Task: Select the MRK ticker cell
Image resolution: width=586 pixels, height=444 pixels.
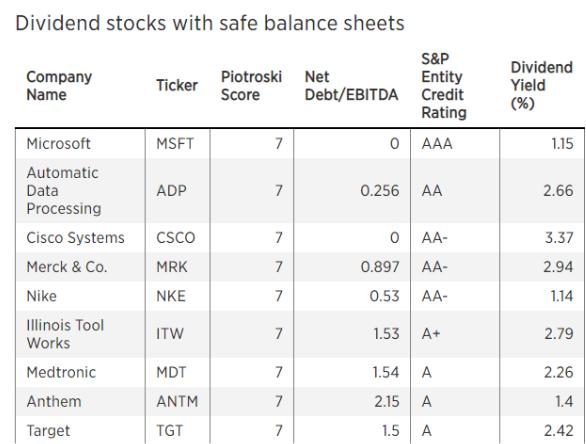Action: pos(172,267)
